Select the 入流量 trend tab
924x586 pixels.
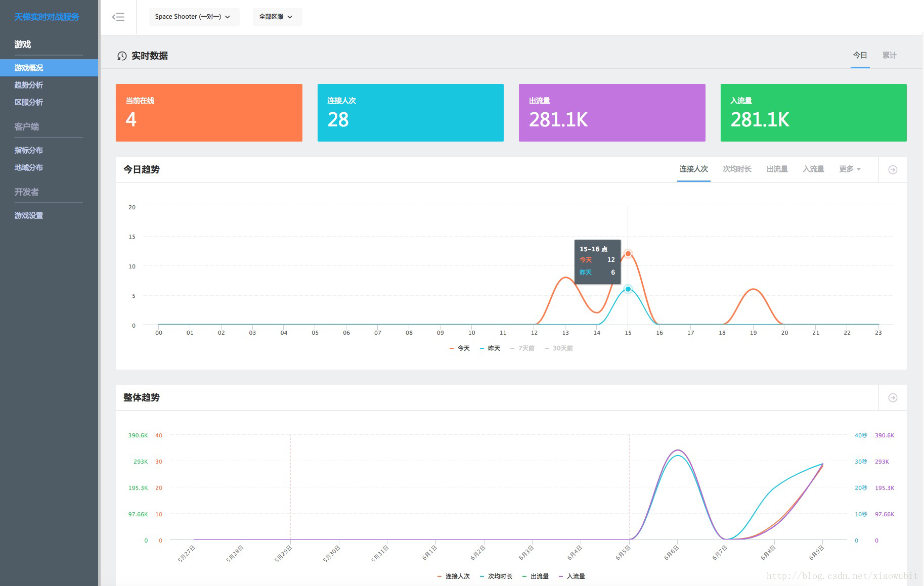813,169
